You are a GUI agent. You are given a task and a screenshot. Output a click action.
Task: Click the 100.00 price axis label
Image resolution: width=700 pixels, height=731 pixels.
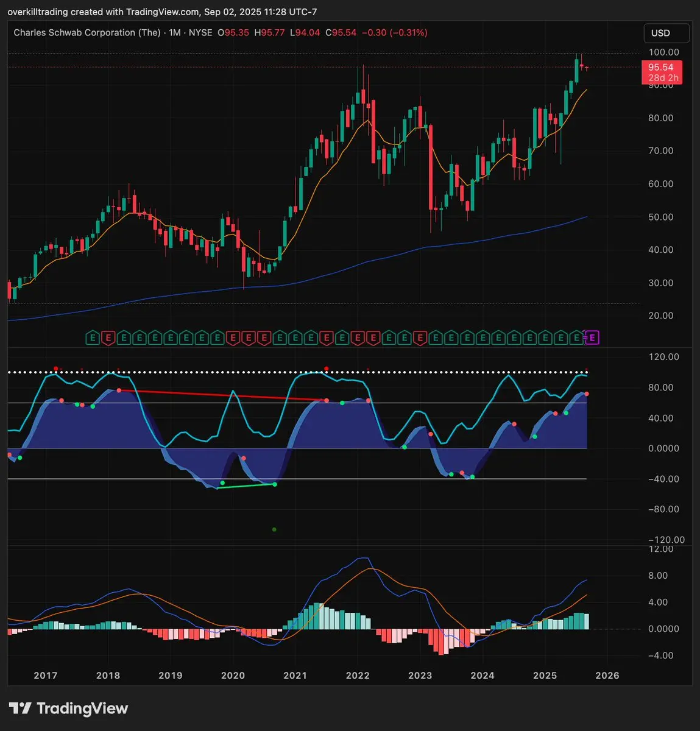coord(663,52)
